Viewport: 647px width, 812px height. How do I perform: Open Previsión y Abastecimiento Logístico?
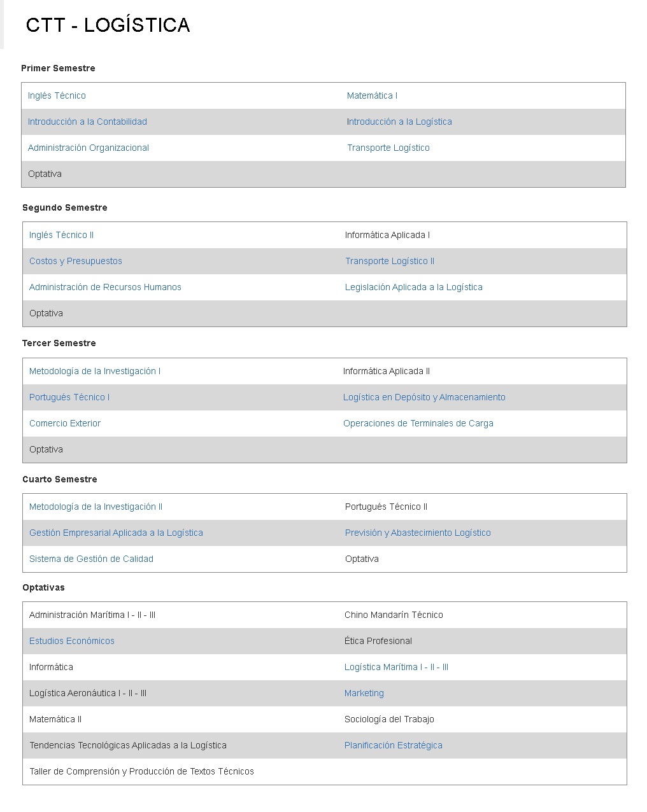(418, 533)
